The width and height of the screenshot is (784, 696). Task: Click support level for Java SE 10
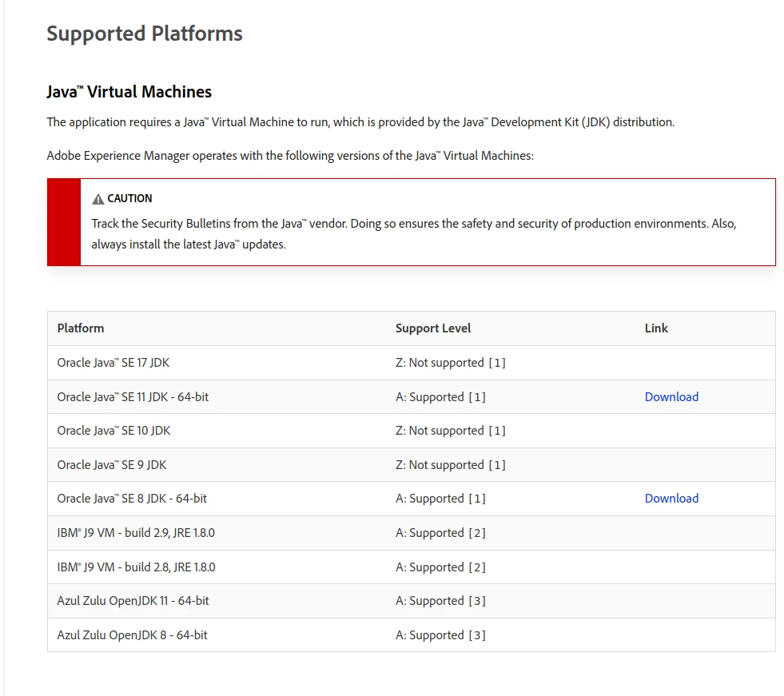click(451, 431)
